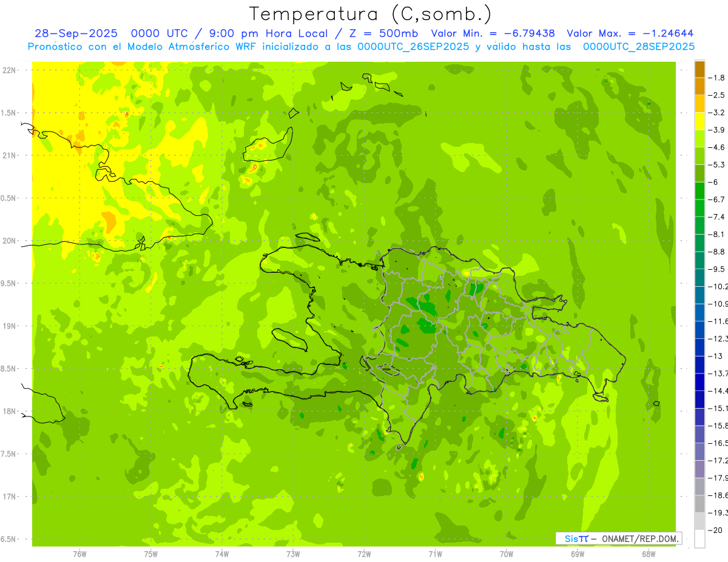Click the '-4.6' colorbar label
Image resolution: width=728 pixels, height=562 pixels.
pyautogui.click(x=718, y=147)
